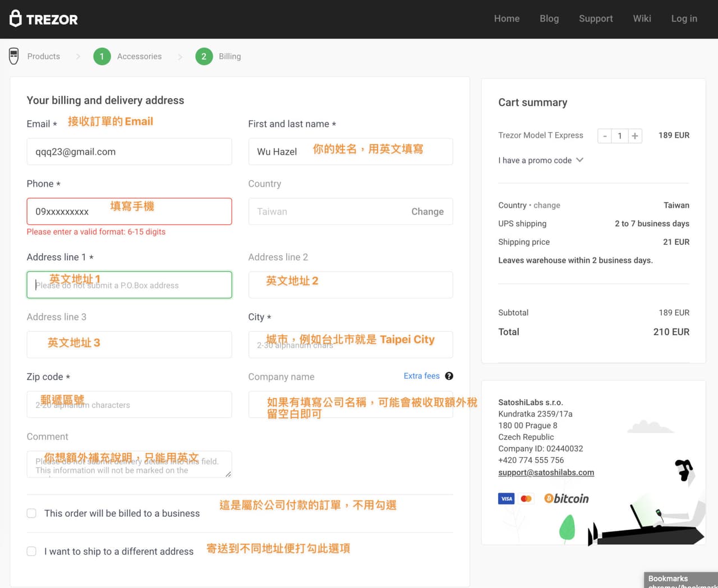
Task: Click into Address line 3 field
Action: tap(129, 345)
